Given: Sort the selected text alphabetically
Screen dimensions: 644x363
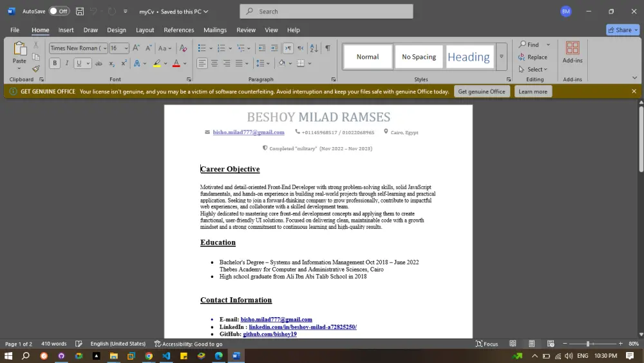Looking at the screenshot, I should click(314, 48).
